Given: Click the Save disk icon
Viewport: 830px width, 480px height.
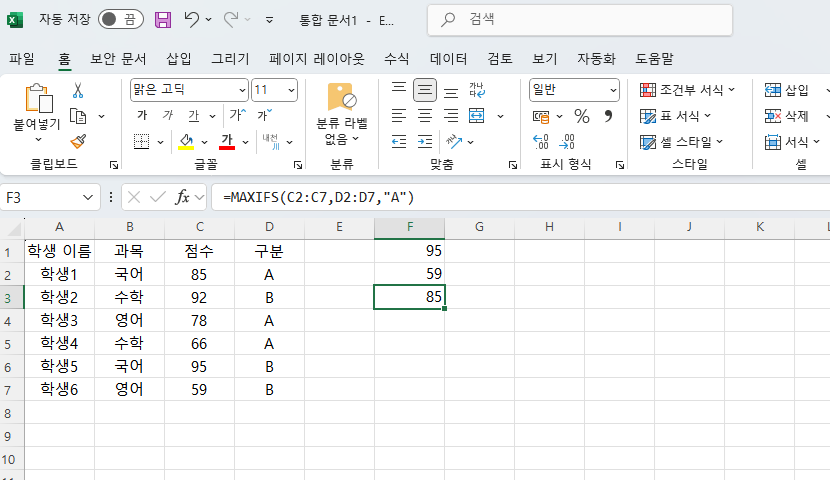Looking at the screenshot, I should [x=163, y=20].
